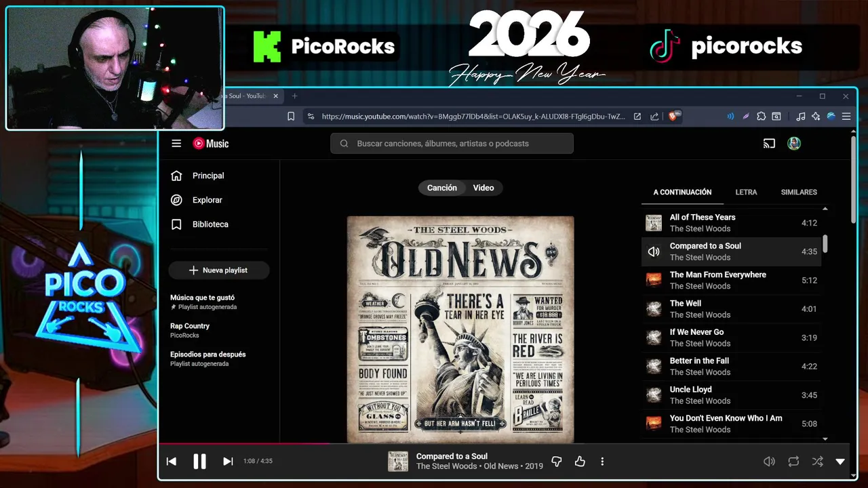Image resolution: width=868 pixels, height=488 pixels.
Task: Open the Similares tab
Action: point(799,192)
